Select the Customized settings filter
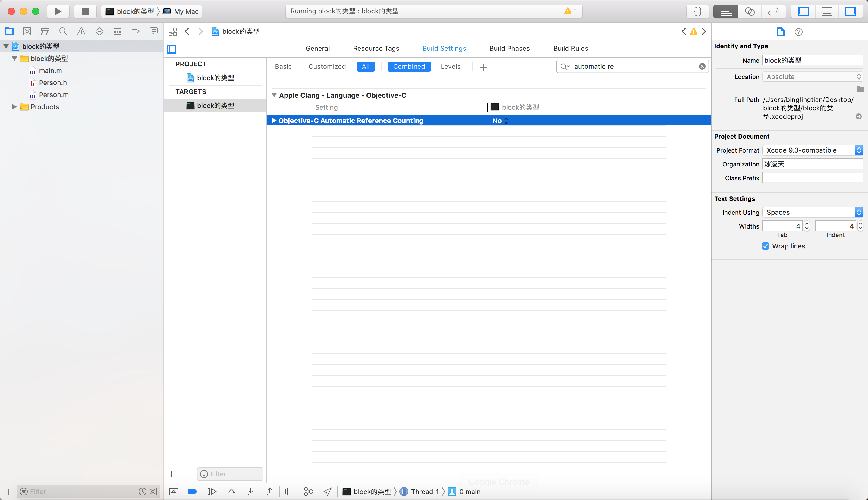 tap(327, 67)
